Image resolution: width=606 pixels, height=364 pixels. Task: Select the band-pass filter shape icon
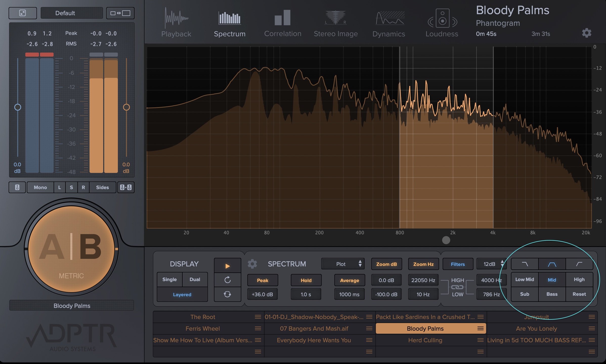click(x=552, y=264)
